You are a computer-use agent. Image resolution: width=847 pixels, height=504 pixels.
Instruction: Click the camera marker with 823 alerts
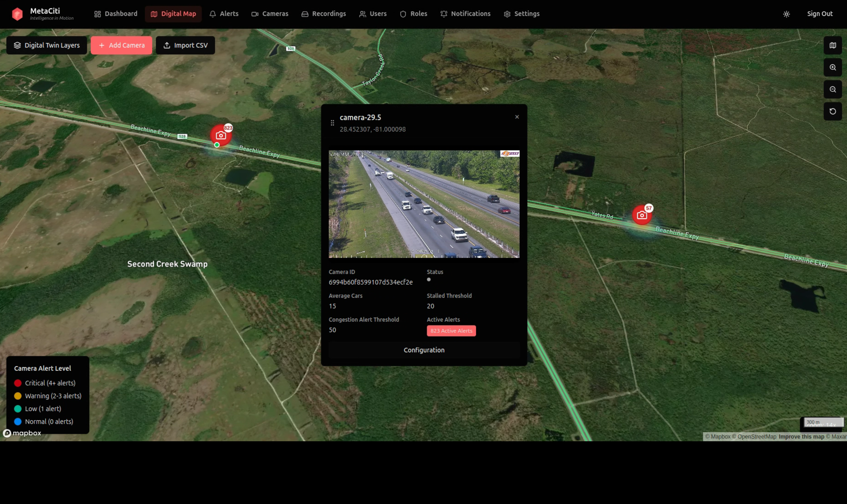pos(221,136)
